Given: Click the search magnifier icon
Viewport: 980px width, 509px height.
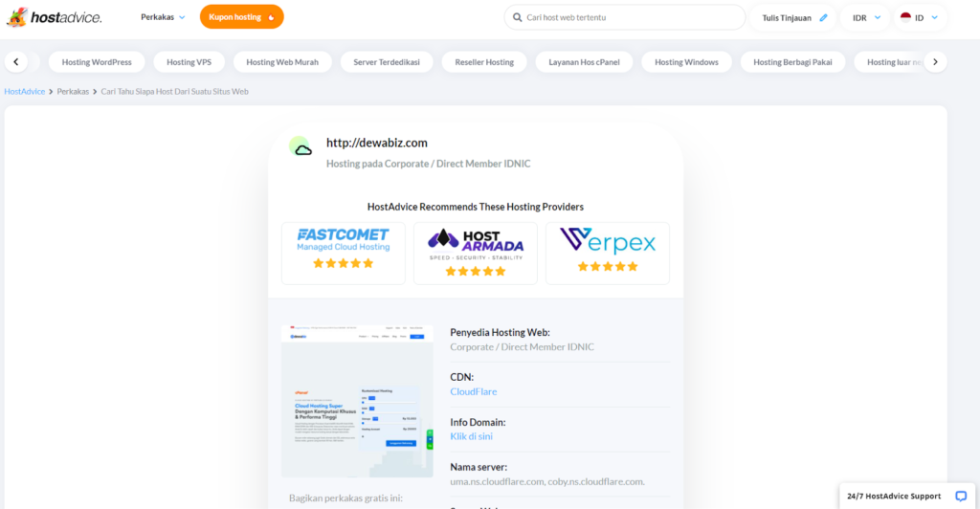Looking at the screenshot, I should coord(518,17).
